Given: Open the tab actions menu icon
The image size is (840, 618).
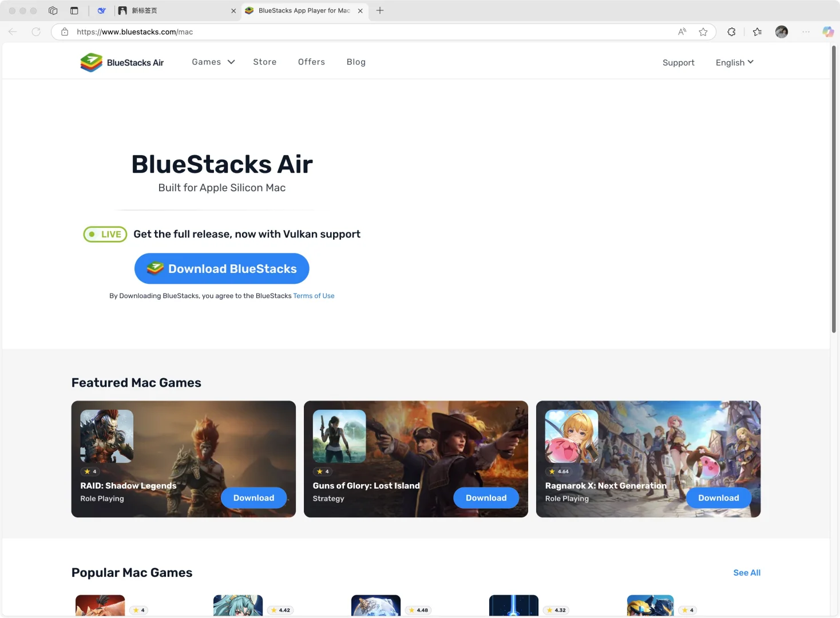Looking at the screenshot, I should coord(74,10).
